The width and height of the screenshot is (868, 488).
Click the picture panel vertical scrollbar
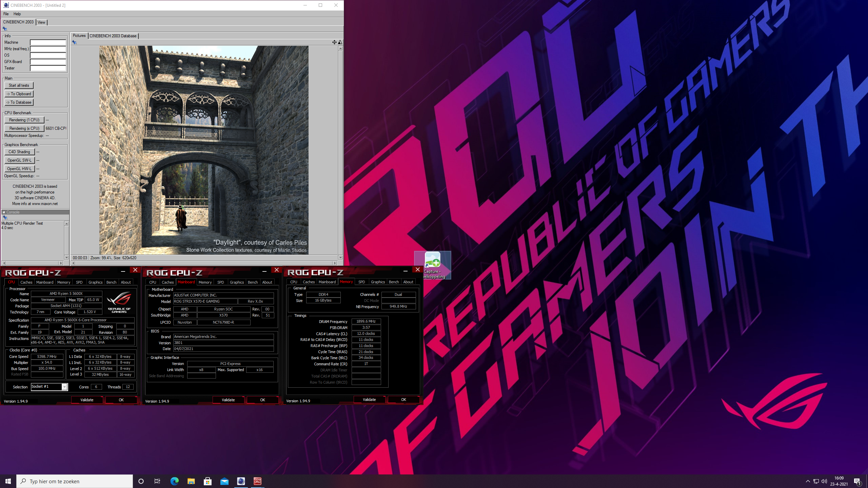tap(340, 153)
